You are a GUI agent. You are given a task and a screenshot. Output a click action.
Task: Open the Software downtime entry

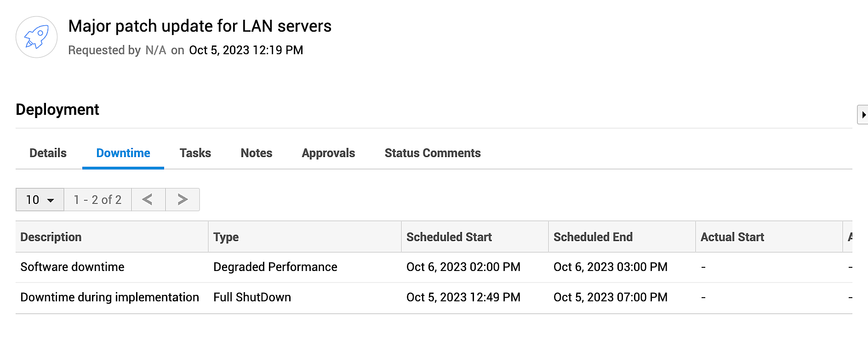click(x=72, y=267)
